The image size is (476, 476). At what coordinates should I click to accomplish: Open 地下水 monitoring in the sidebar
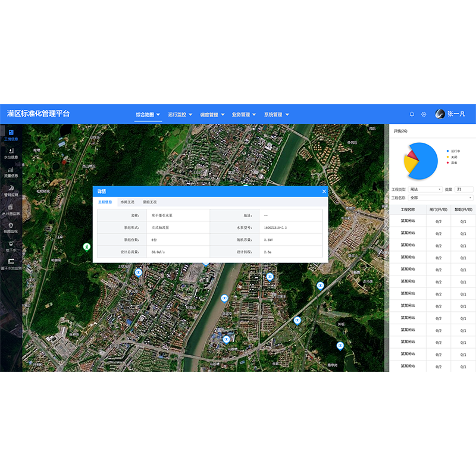[11, 244]
